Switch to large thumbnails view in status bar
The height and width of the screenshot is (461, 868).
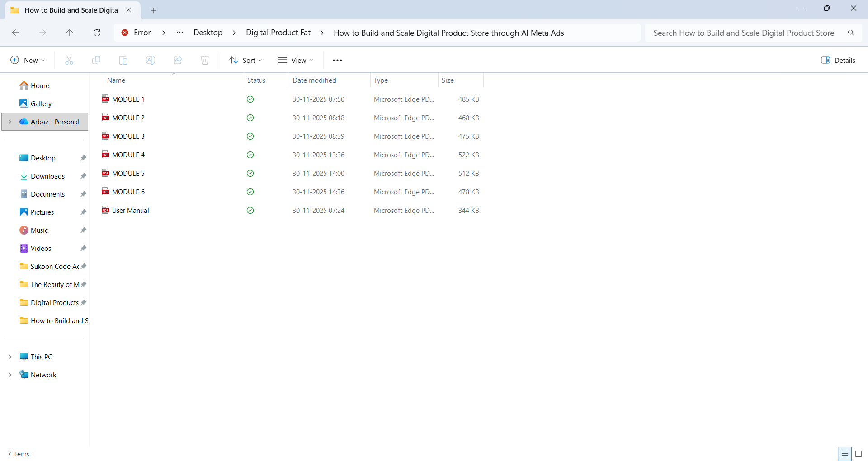click(x=859, y=454)
